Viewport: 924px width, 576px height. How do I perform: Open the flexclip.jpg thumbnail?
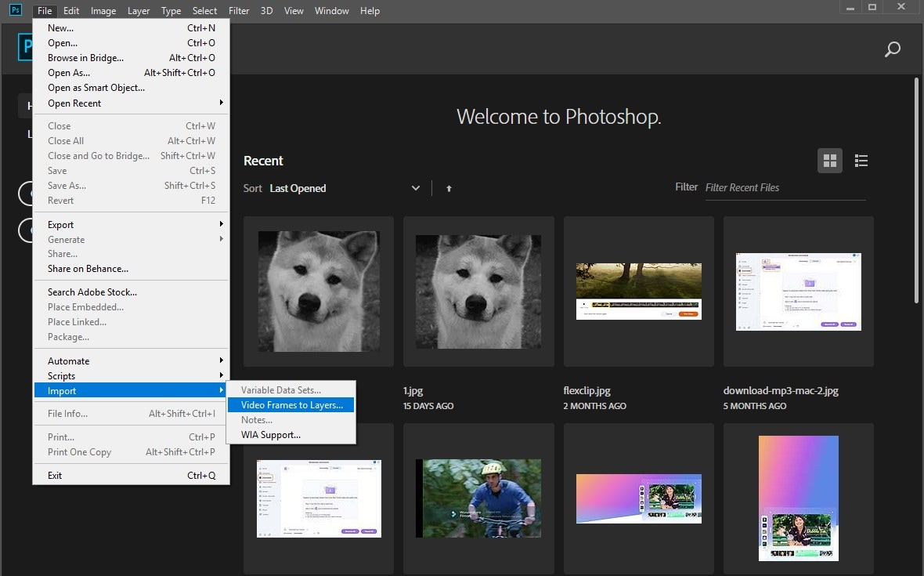pyautogui.click(x=639, y=292)
